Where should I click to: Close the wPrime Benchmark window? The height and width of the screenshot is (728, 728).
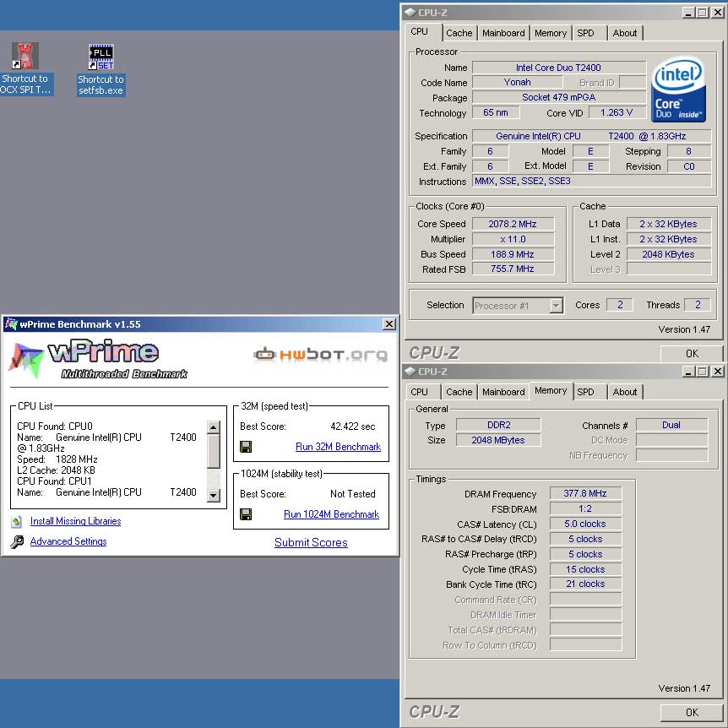pyautogui.click(x=389, y=324)
